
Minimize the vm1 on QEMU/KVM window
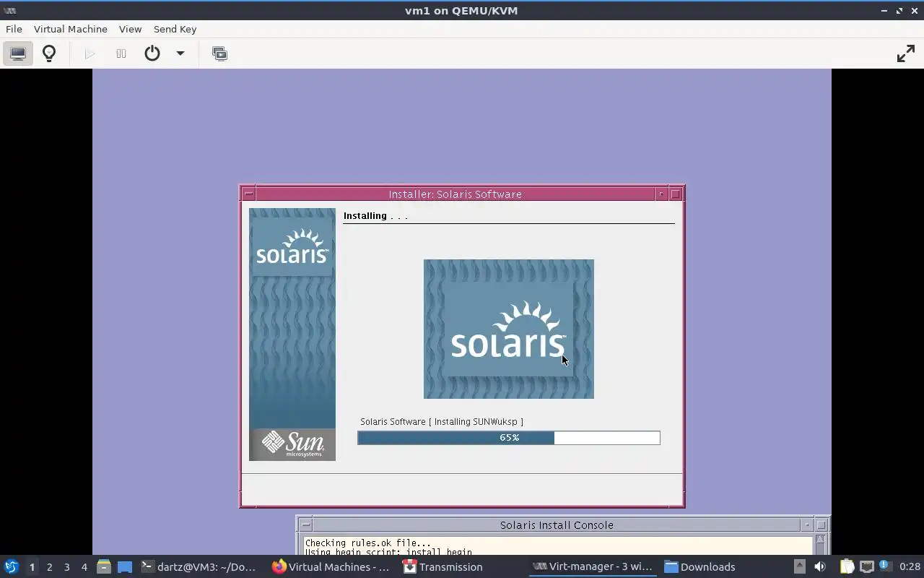pyautogui.click(x=884, y=11)
